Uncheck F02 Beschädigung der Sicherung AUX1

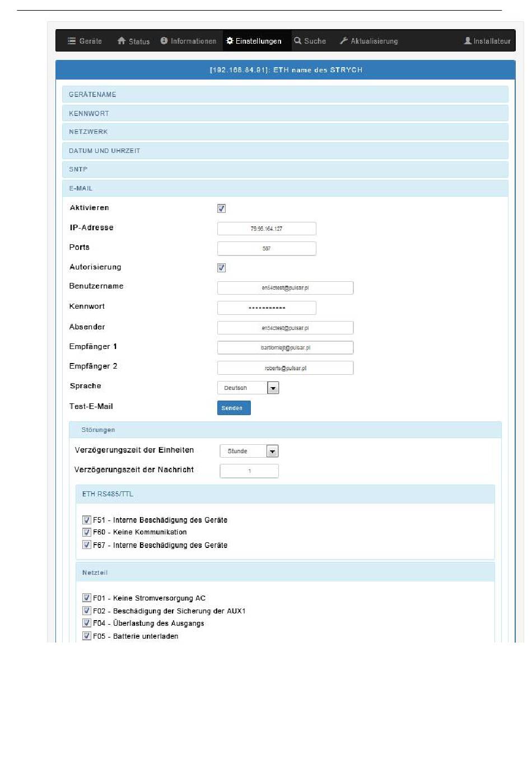coord(87,611)
